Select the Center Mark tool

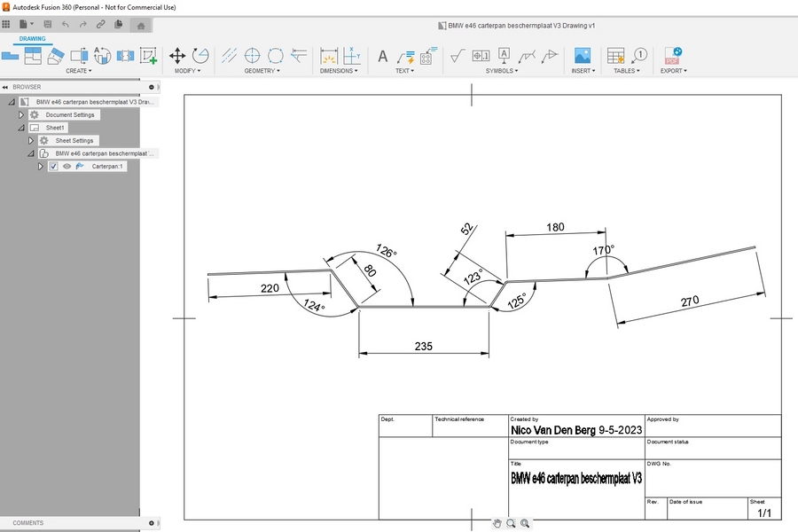pos(253,56)
